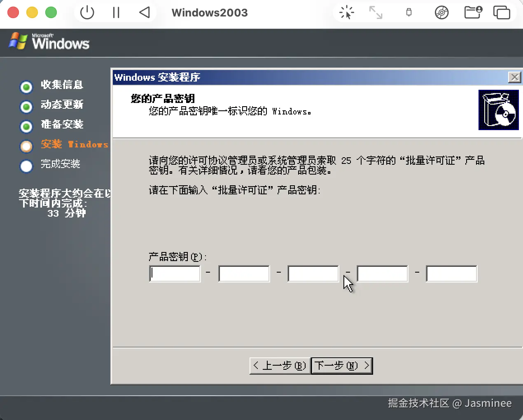
Task: Click the 请在下面输入“批量许可证”产品密钥 text
Action: pos(234,190)
